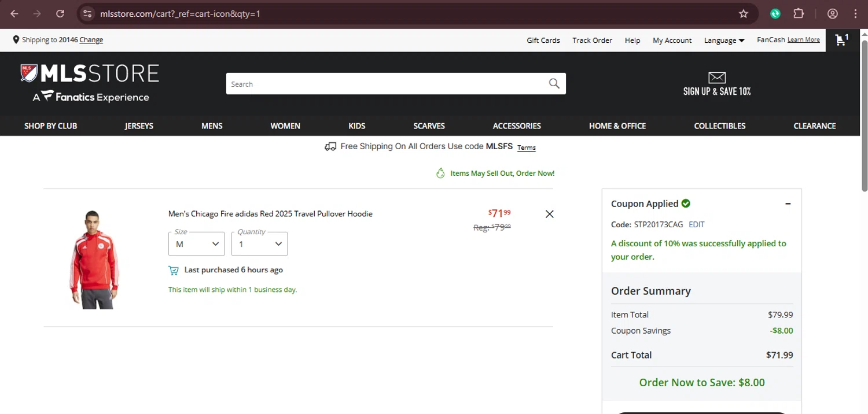Click the green coupon applied checkmark

686,204
